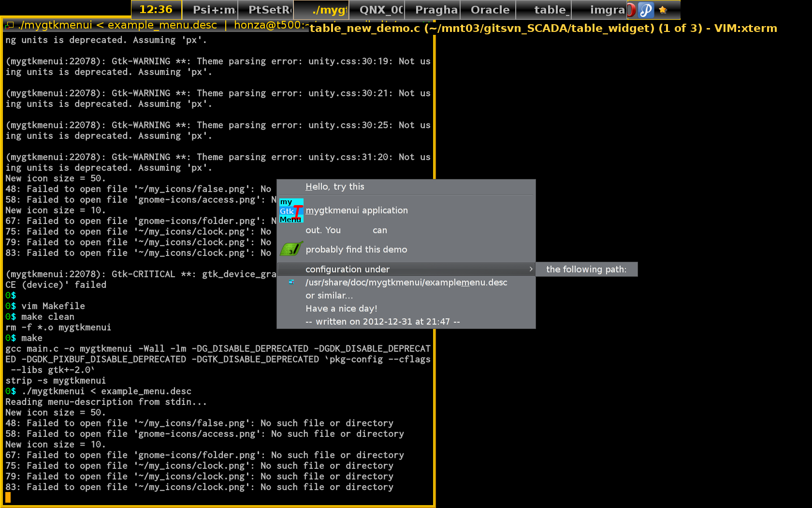
Task: Click 'written on 2012-12-31' menu entry
Action: (406, 322)
